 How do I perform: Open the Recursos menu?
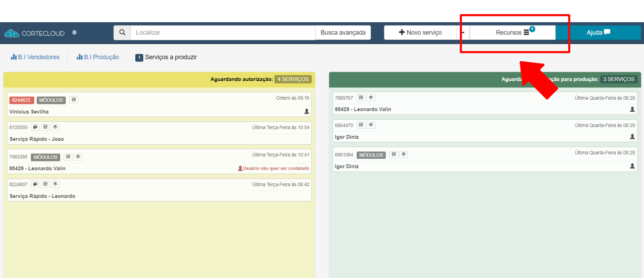pos(512,33)
